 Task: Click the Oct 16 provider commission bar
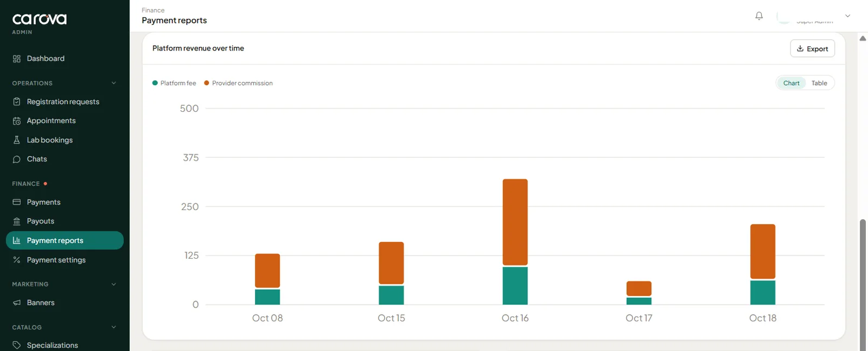pos(515,222)
